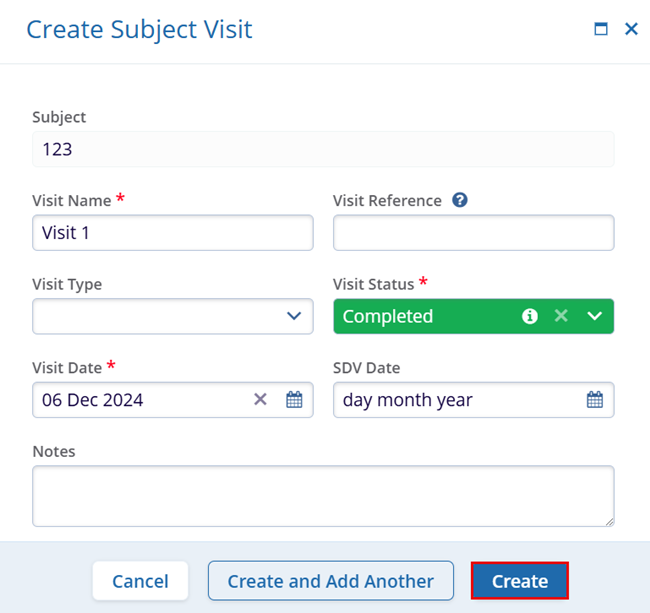Image resolution: width=650 pixels, height=613 pixels.
Task: Expand the Visit Type dropdown
Action: click(x=293, y=316)
